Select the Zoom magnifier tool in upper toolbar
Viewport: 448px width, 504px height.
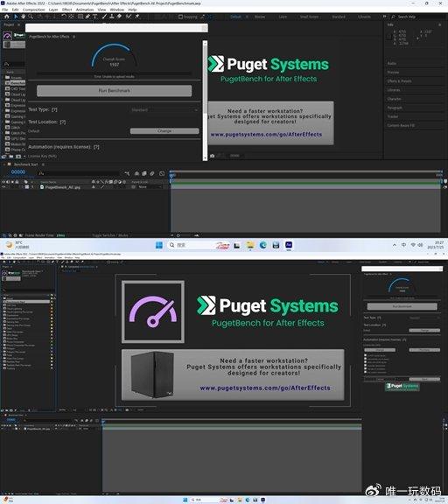click(31, 17)
